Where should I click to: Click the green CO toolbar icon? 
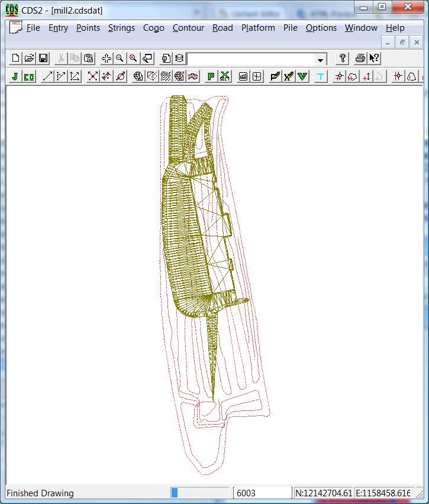[x=29, y=76]
